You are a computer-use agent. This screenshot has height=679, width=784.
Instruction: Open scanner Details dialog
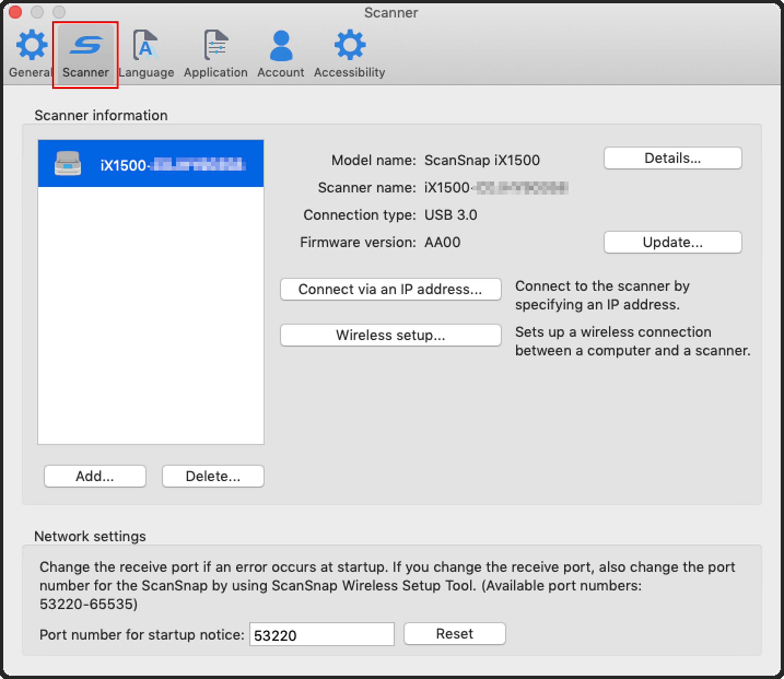pos(673,158)
